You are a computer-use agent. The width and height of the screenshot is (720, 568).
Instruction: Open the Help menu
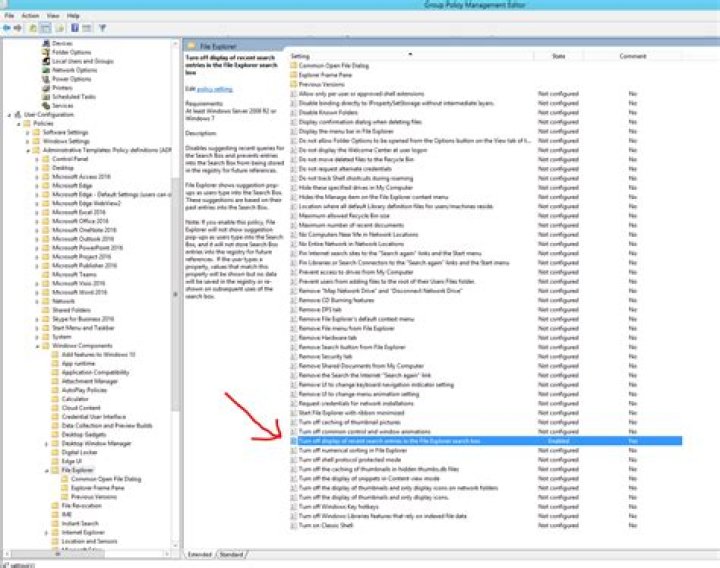(73, 16)
